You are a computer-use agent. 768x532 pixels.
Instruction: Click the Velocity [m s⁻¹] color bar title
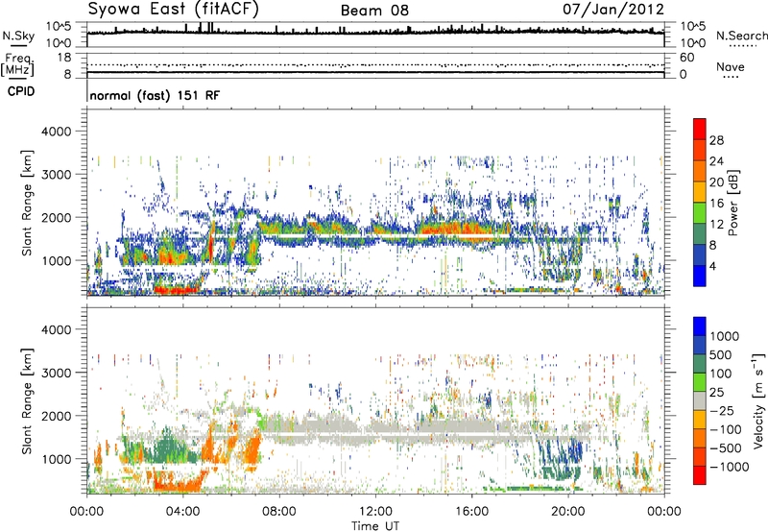point(758,400)
